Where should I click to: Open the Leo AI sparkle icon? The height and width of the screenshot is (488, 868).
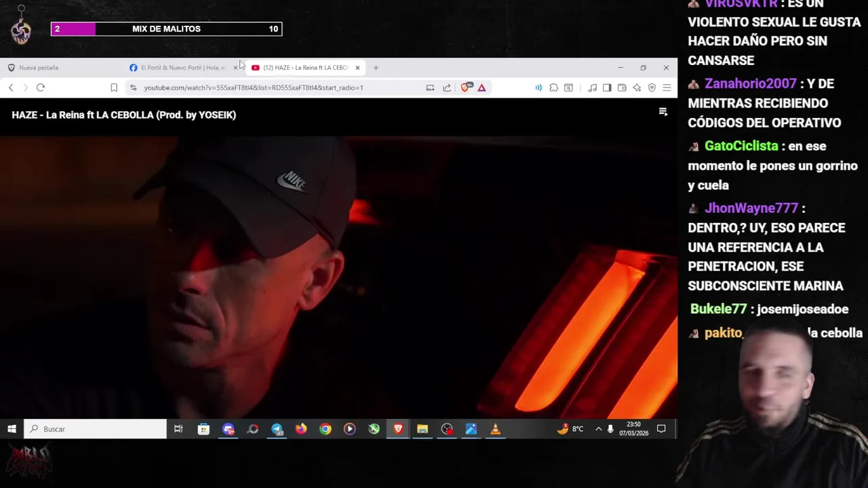point(637,87)
